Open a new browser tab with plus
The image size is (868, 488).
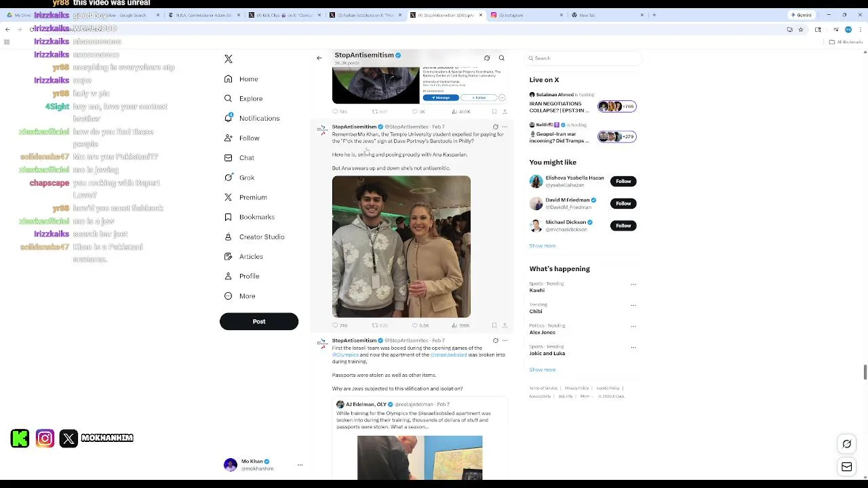pos(654,15)
